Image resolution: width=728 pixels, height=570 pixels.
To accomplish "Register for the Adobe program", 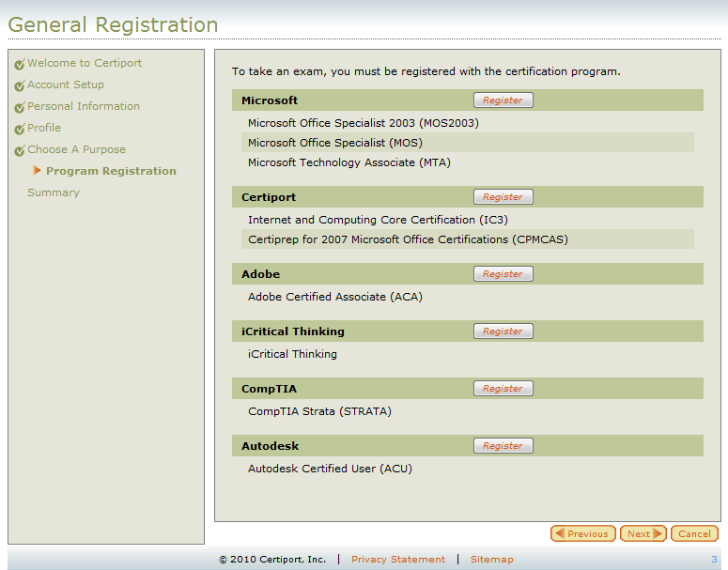I will coord(503,274).
